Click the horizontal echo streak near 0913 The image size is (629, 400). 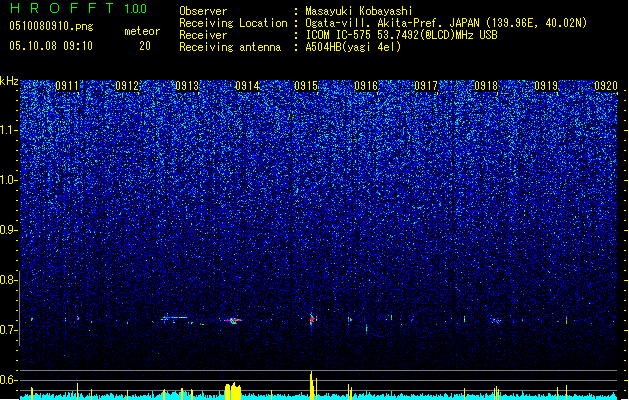174,318
